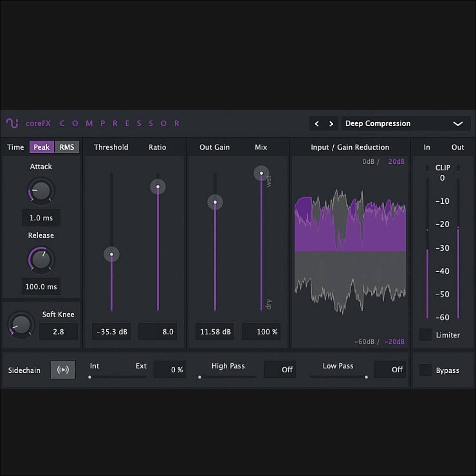Toggle the Bypass checkbox
The image size is (476, 476).
coord(425,370)
